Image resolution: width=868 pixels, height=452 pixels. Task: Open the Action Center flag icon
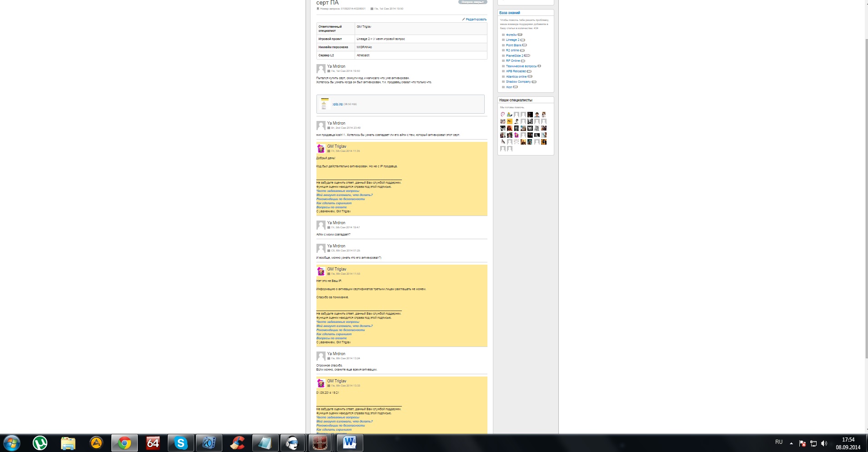pyautogui.click(x=803, y=443)
